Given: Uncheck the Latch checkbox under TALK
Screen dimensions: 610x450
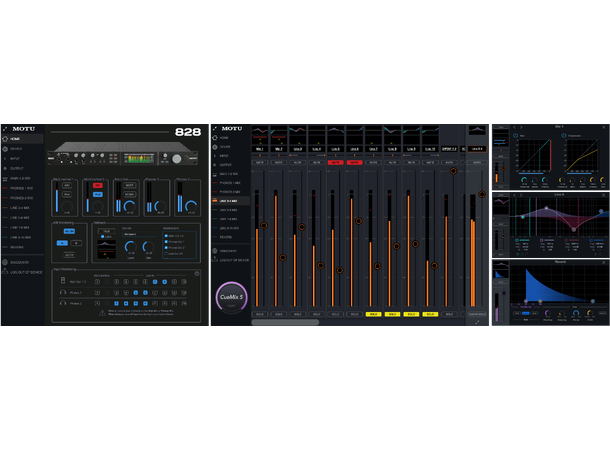Looking at the screenshot, I should [x=102, y=236].
